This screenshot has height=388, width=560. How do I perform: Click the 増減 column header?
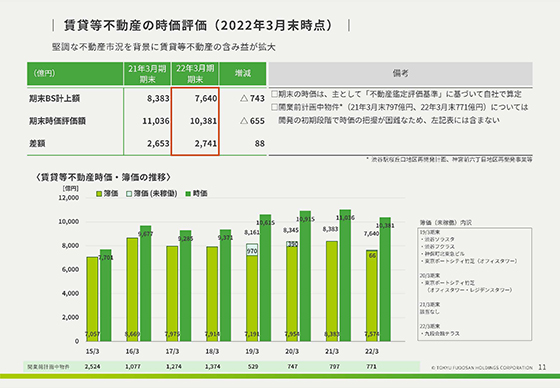coord(243,74)
